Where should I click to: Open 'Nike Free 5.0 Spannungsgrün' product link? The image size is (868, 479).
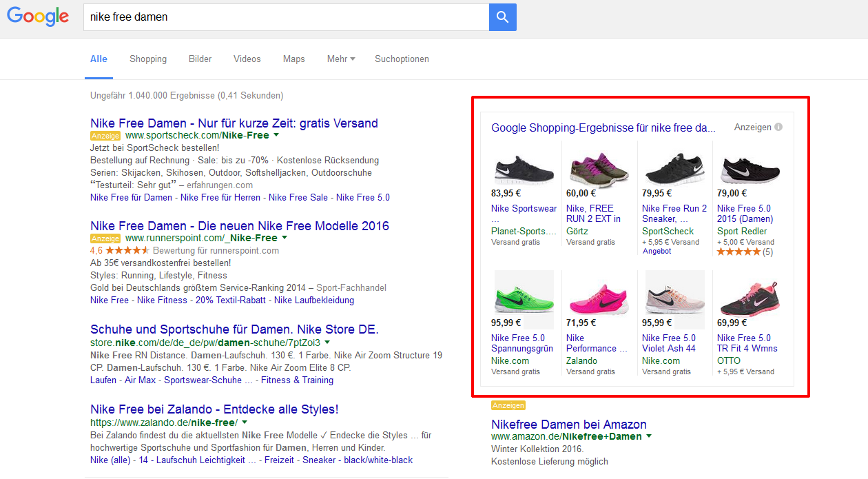[x=522, y=343]
